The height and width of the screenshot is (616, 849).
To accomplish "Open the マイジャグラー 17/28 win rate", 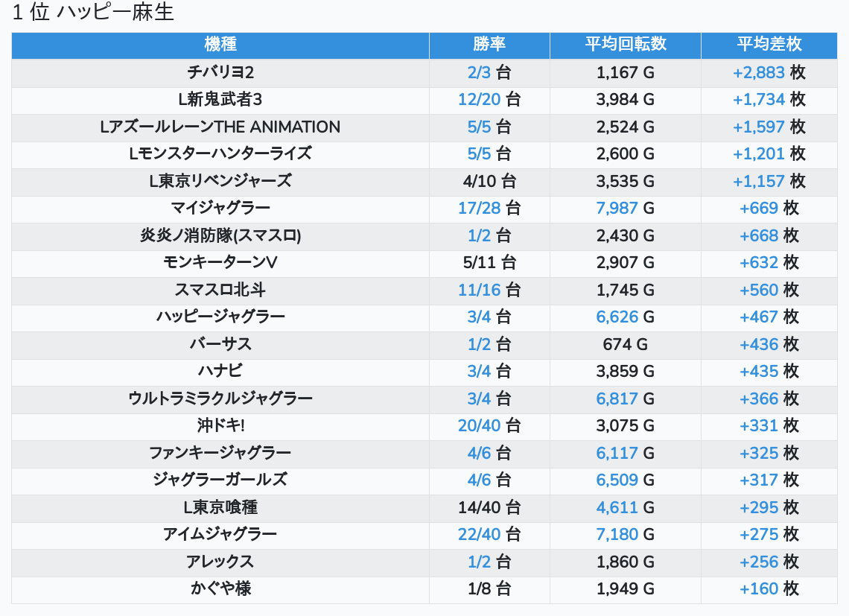I will [x=480, y=209].
